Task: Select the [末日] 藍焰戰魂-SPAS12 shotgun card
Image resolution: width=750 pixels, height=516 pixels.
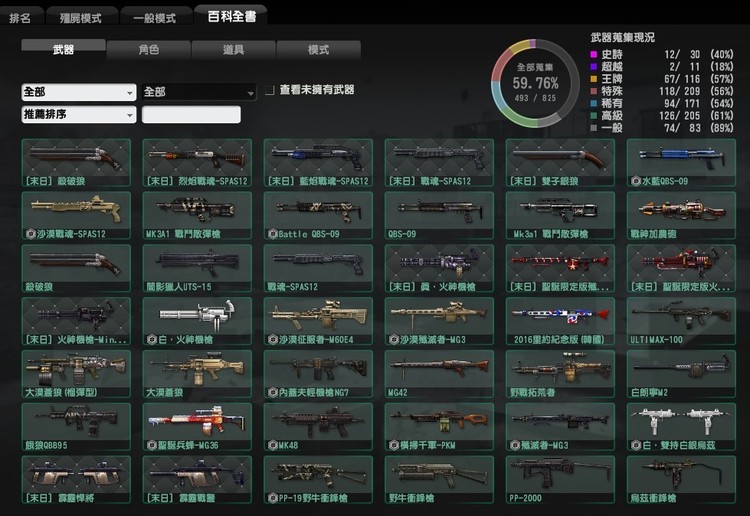Action: [x=318, y=163]
